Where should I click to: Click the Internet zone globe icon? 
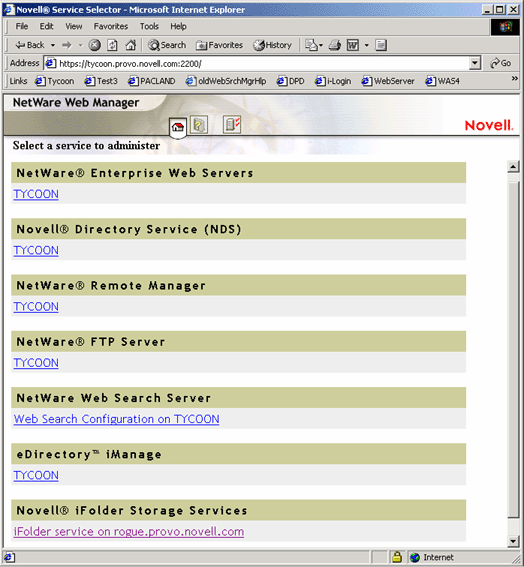tap(415, 557)
